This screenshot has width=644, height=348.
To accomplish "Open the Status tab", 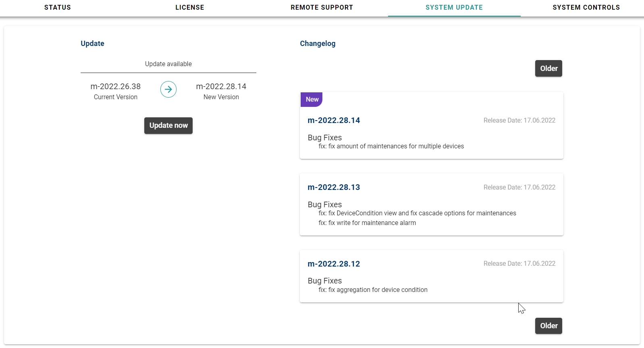I will (x=58, y=8).
